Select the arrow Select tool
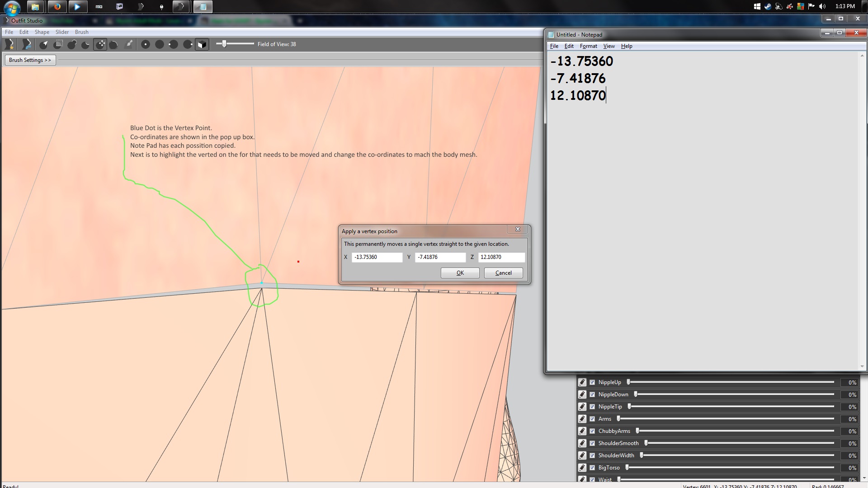The width and height of the screenshot is (868, 488). point(43,44)
